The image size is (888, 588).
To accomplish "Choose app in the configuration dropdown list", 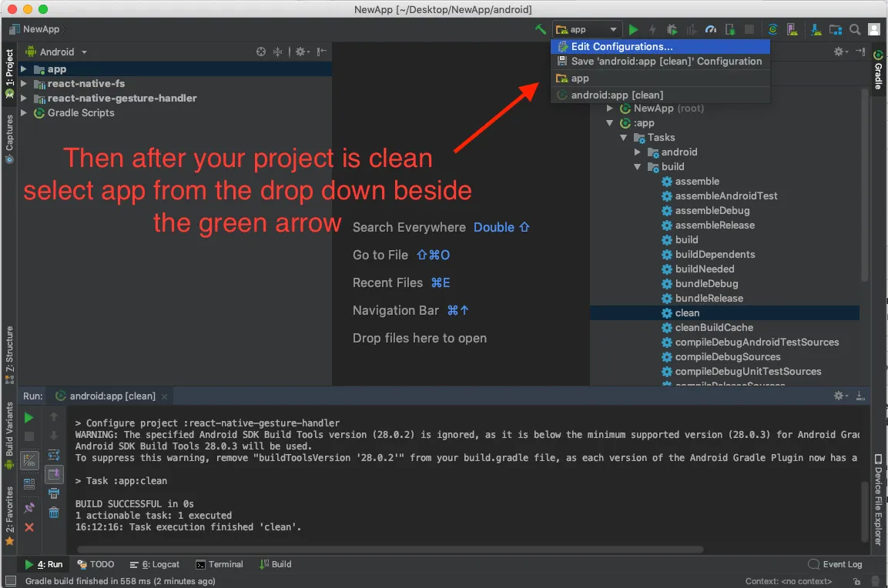I will (x=580, y=79).
